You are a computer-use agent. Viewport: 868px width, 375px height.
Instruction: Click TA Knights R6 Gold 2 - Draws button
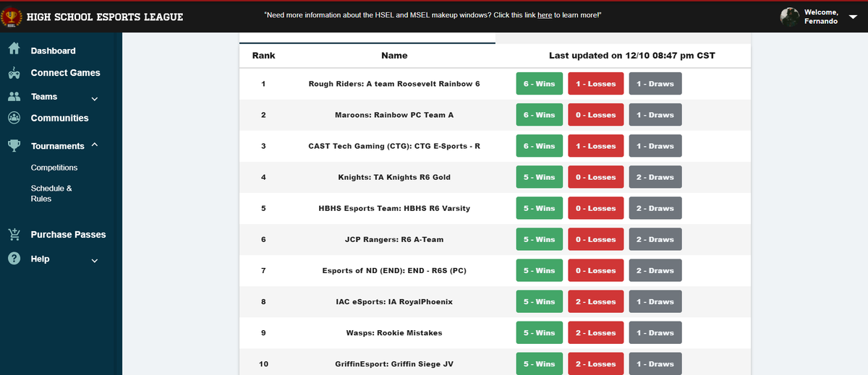pyautogui.click(x=655, y=177)
